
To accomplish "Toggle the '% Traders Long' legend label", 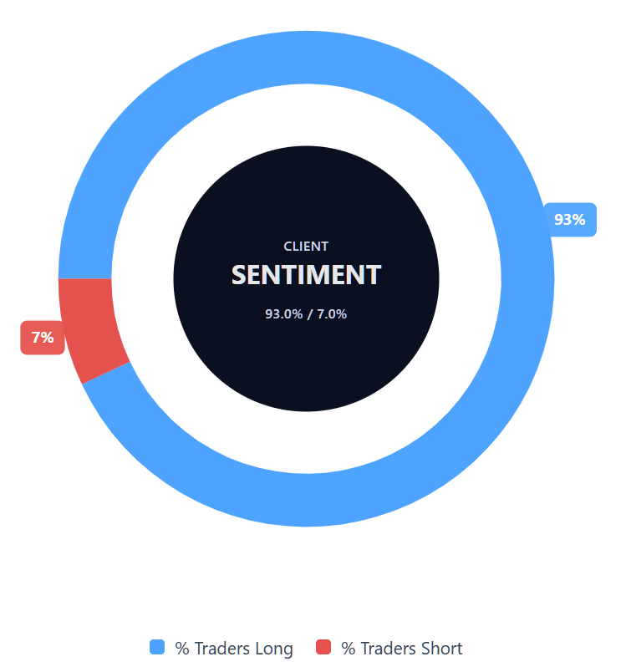I will [234, 649].
